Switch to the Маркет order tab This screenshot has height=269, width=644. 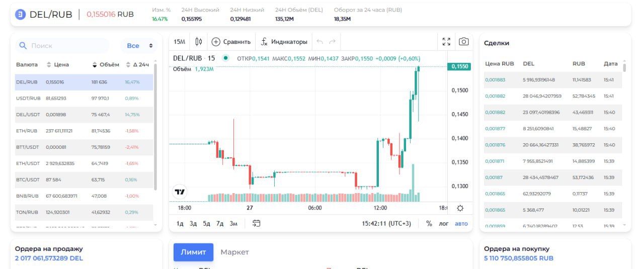click(234, 252)
